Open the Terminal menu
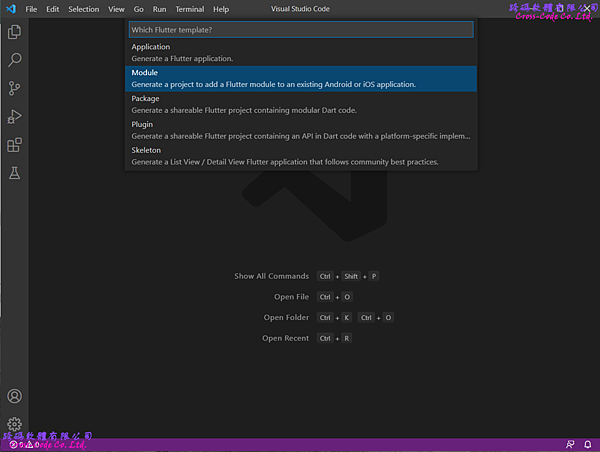 [x=189, y=9]
